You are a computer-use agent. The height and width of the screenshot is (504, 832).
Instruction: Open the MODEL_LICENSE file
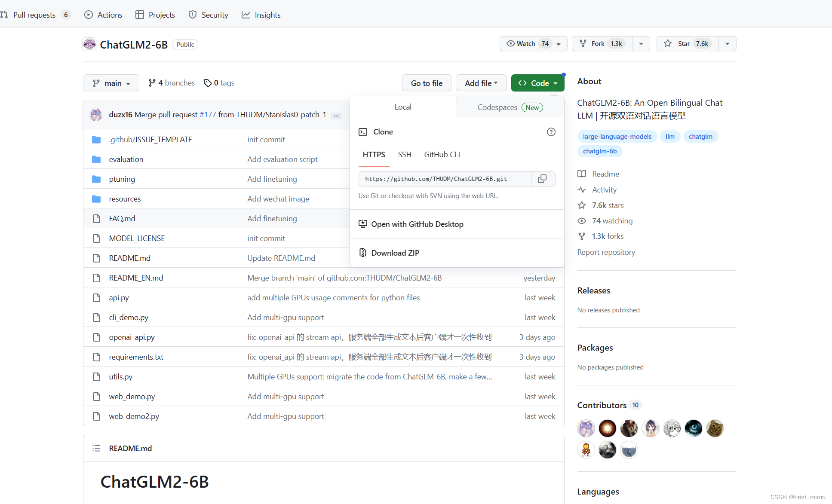[x=137, y=238]
